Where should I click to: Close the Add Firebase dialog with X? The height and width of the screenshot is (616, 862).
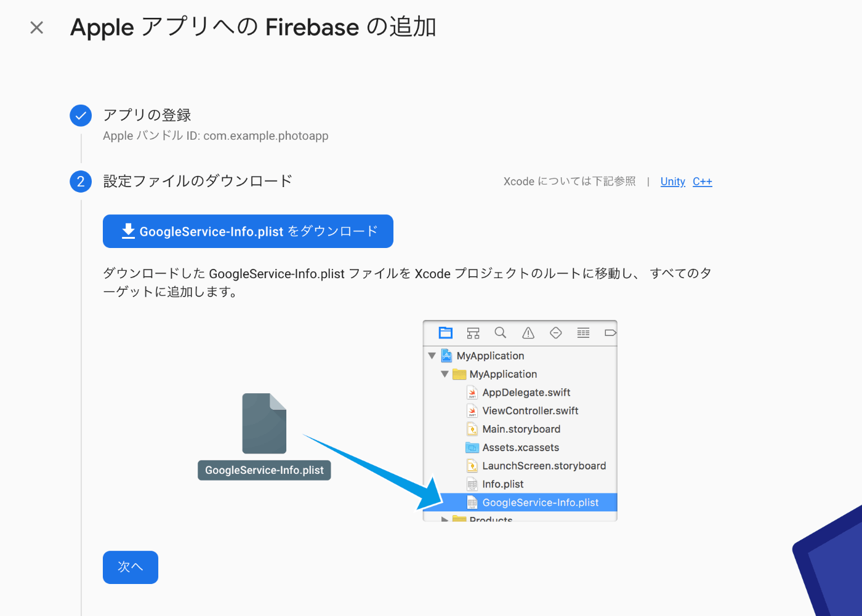(37, 28)
